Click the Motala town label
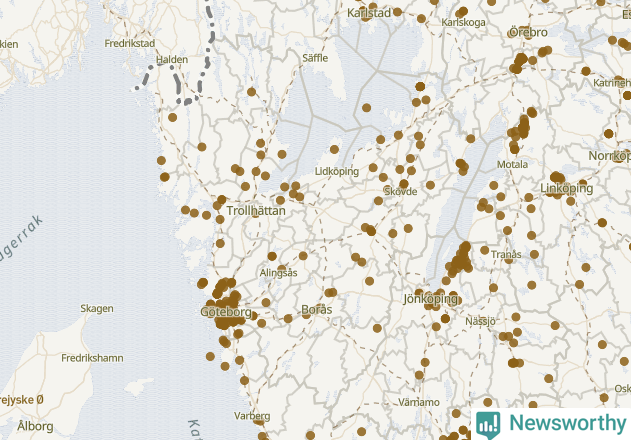631x440 pixels. [x=512, y=164]
